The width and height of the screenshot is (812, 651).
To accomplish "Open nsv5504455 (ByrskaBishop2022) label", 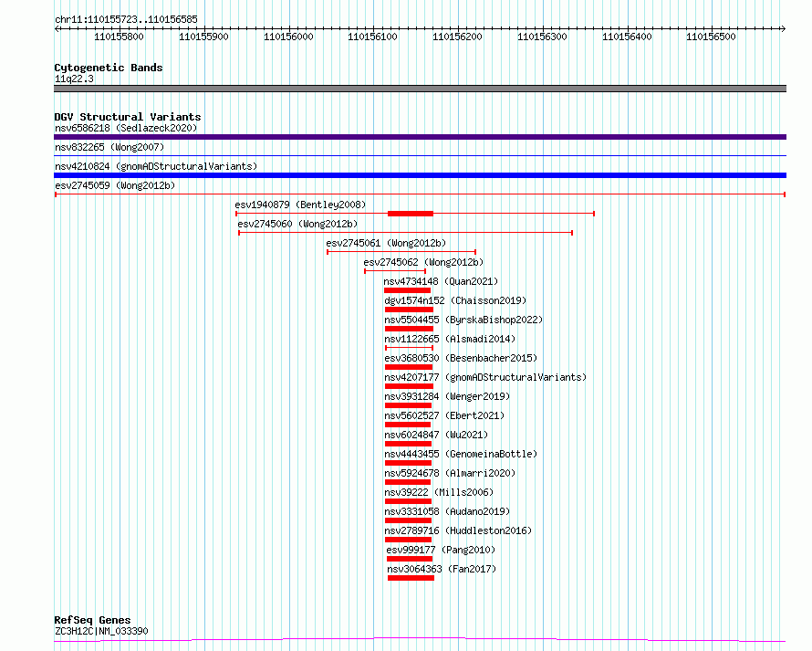I will [463, 320].
